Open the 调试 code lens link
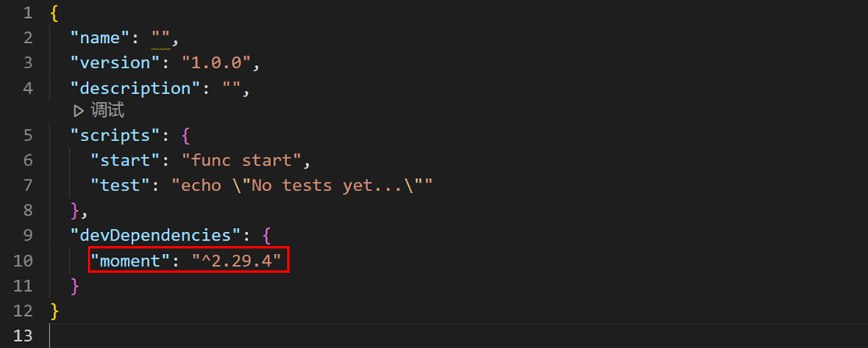 point(108,111)
